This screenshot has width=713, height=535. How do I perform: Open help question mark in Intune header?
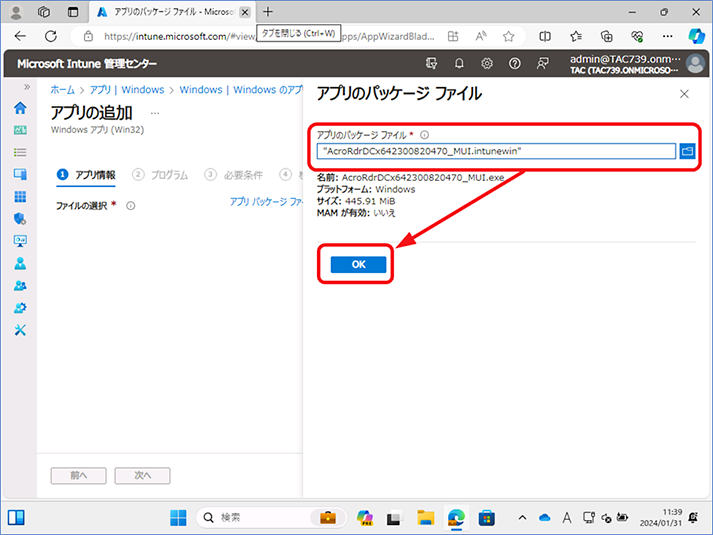(x=514, y=64)
